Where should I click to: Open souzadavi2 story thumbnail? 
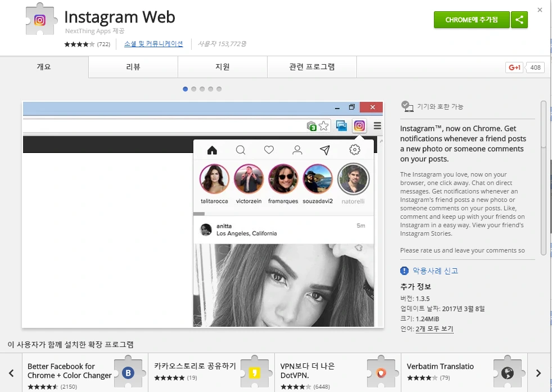(x=318, y=179)
